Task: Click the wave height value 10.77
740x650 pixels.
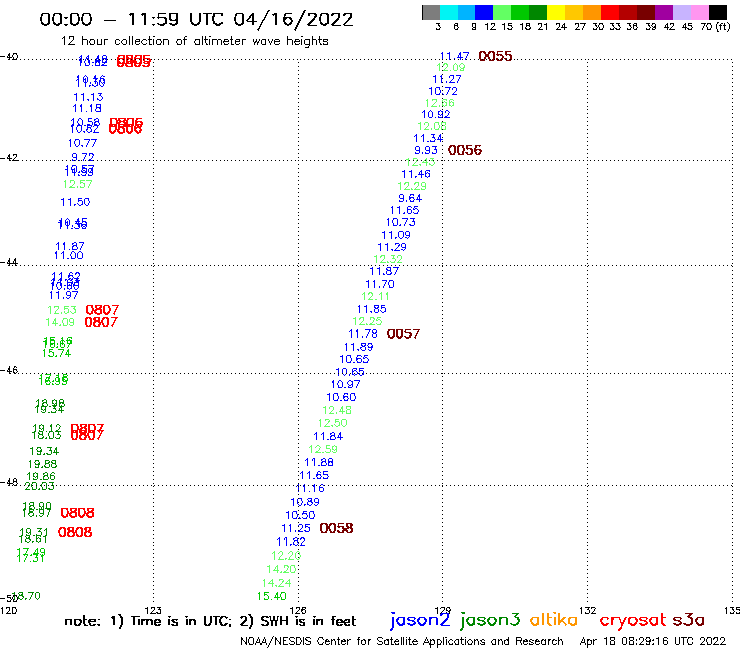Action: 82,143
